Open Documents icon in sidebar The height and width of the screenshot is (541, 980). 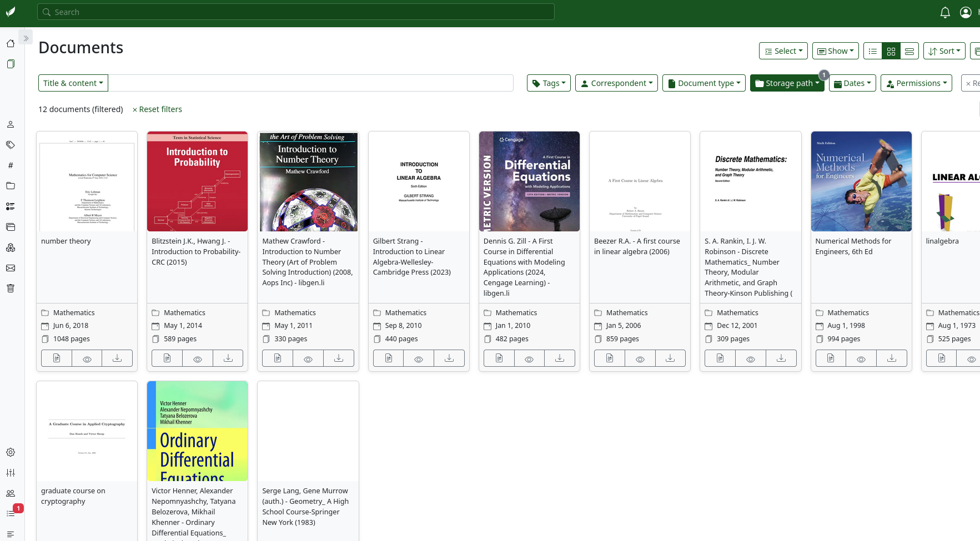pos(11,64)
